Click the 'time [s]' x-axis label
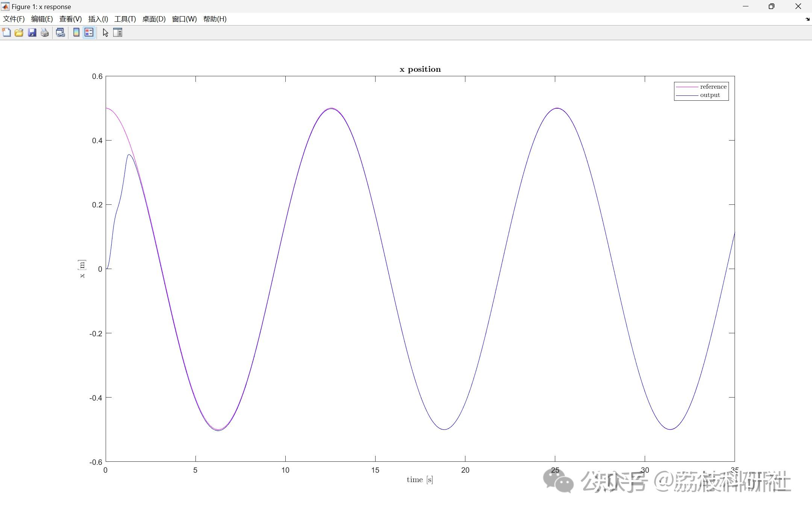Image resolution: width=812 pixels, height=514 pixels. pyautogui.click(x=420, y=479)
